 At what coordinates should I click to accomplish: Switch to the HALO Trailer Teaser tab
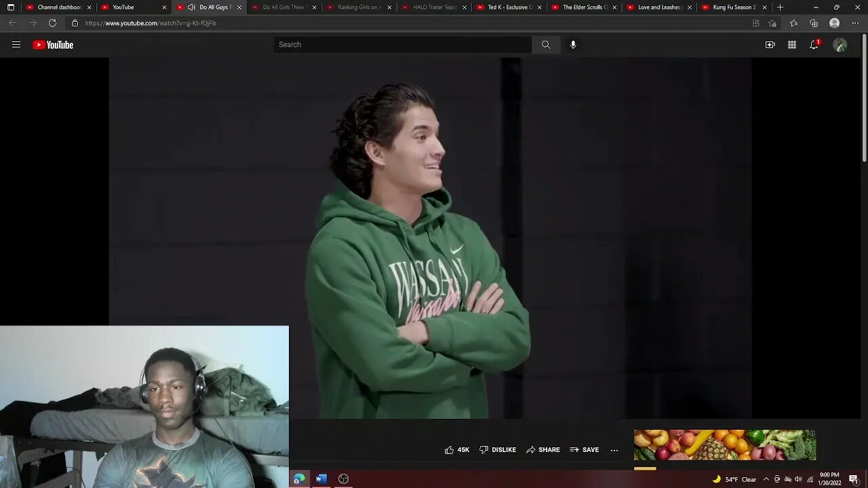tap(435, 7)
